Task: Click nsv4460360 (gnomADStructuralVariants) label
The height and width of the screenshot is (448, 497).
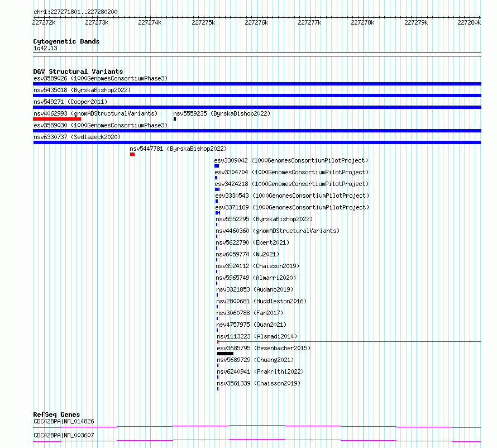Action: click(278, 231)
